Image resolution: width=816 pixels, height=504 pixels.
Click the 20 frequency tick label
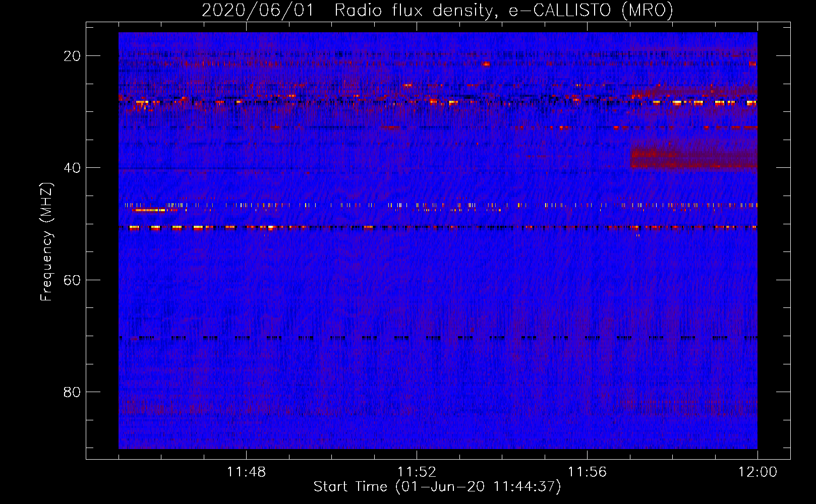point(73,56)
